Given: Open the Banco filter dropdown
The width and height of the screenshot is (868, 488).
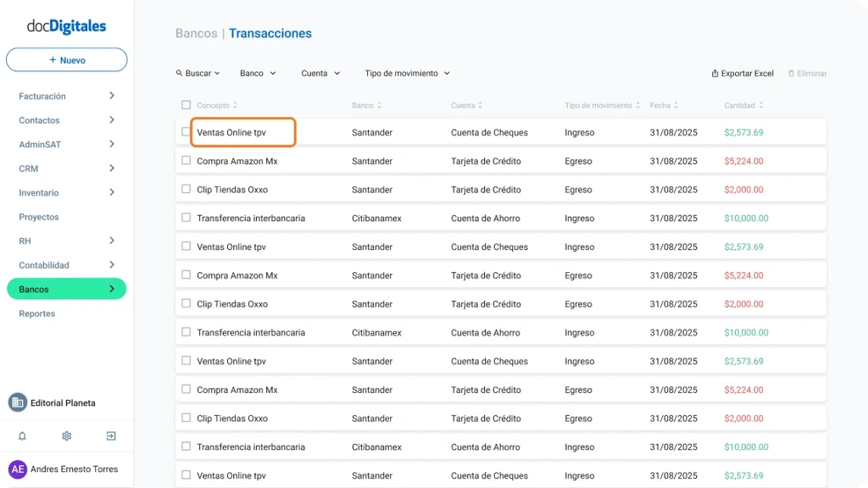Looking at the screenshot, I should click(257, 74).
